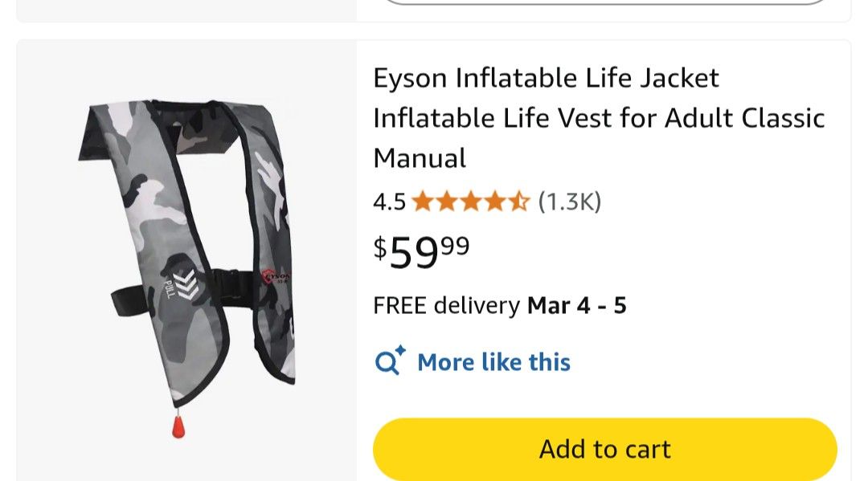This screenshot has height=481, width=868.
Task: Click the FREE delivery text
Action: pos(446,306)
